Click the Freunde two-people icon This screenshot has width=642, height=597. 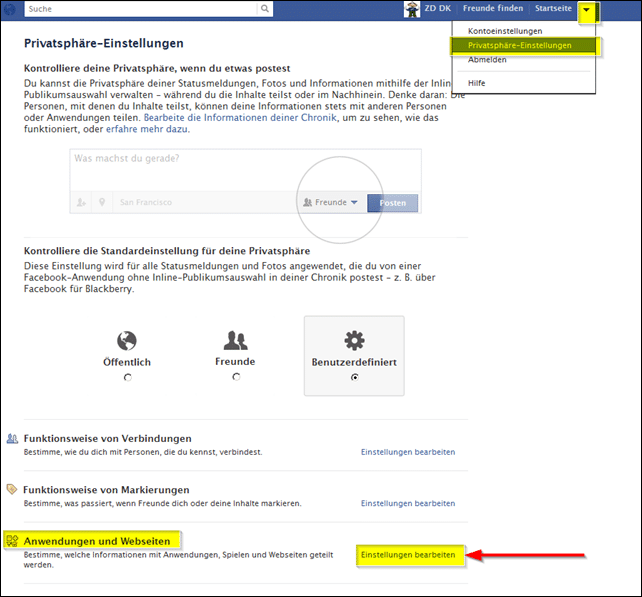tap(235, 340)
